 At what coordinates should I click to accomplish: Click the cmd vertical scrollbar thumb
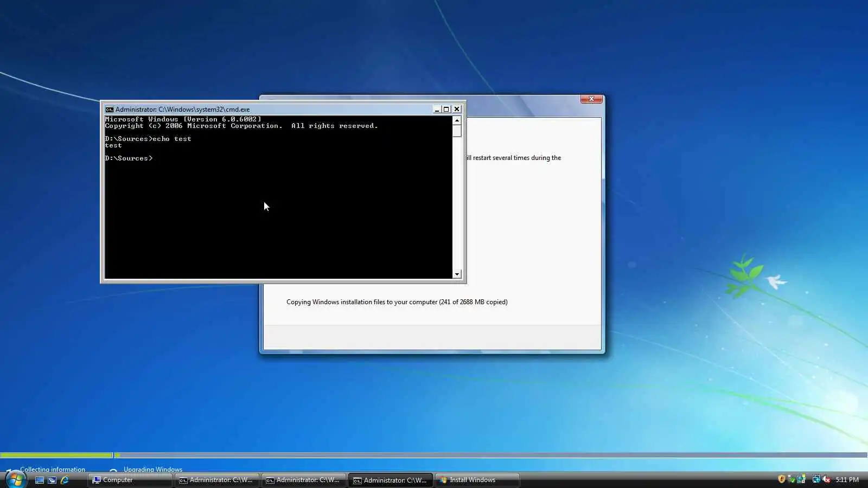click(457, 131)
